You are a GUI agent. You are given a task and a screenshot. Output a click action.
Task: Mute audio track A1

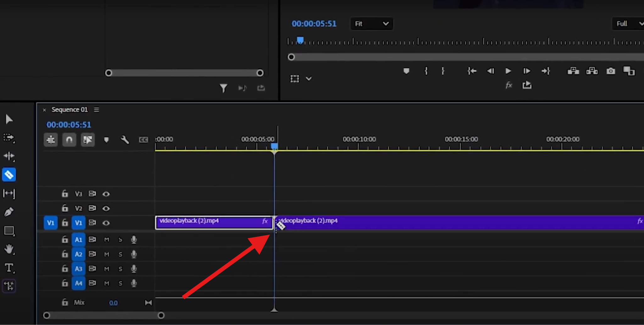pyautogui.click(x=106, y=239)
